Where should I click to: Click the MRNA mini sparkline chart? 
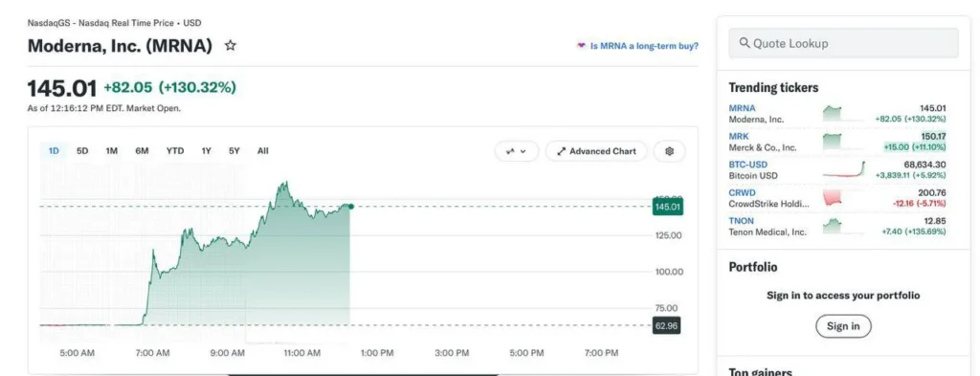tap(843, 113)
